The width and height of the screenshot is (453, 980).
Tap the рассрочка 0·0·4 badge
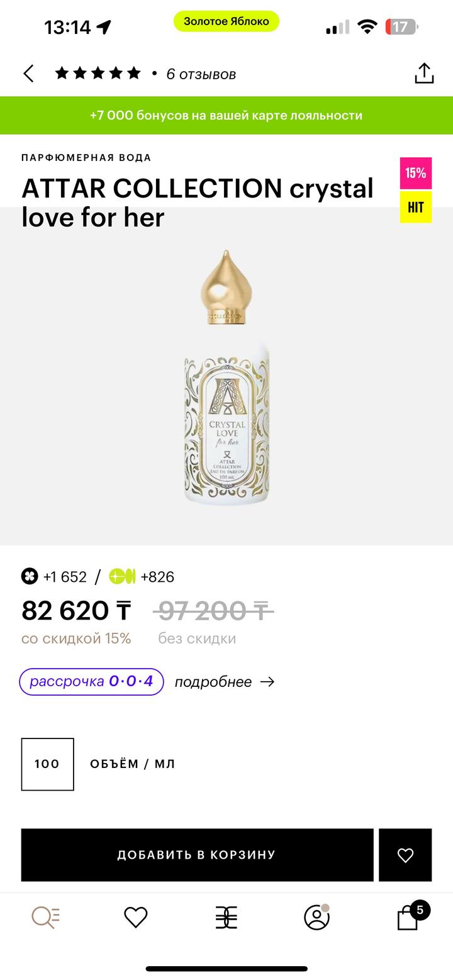pos(91,682)
